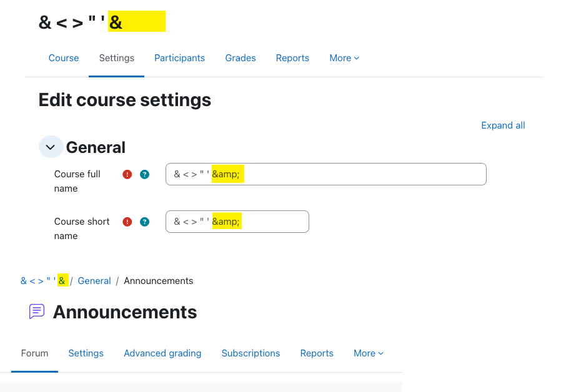
Task: Collapse the General section chevron
Action: coord(51,147)
